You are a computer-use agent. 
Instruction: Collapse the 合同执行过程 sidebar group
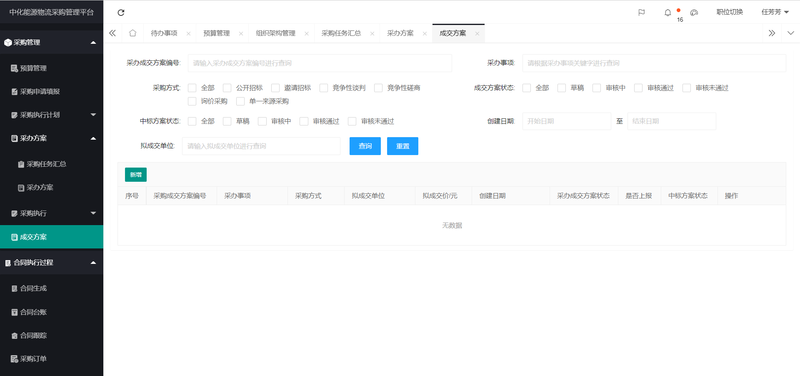pyautogui.click(x=93, y=263)
